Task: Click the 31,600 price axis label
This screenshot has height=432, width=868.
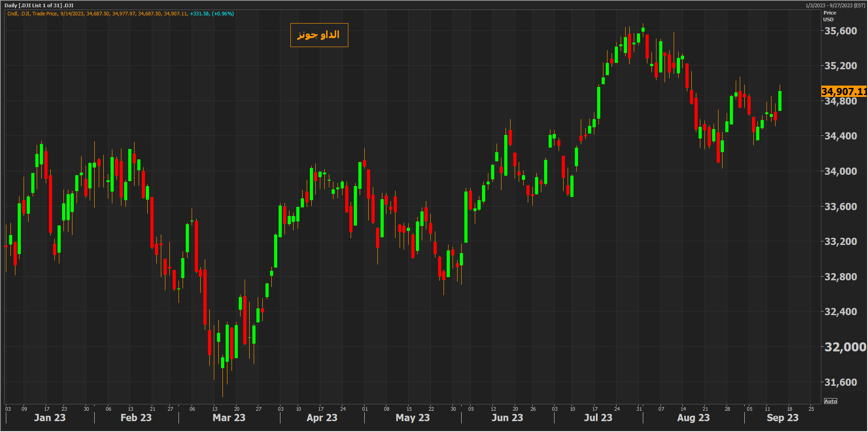Action: 840,382
